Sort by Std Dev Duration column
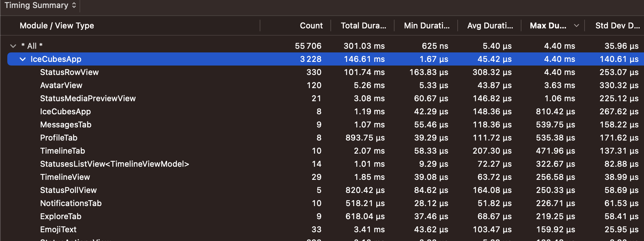This screenshot has width=644, height=241. click(617, 25)
